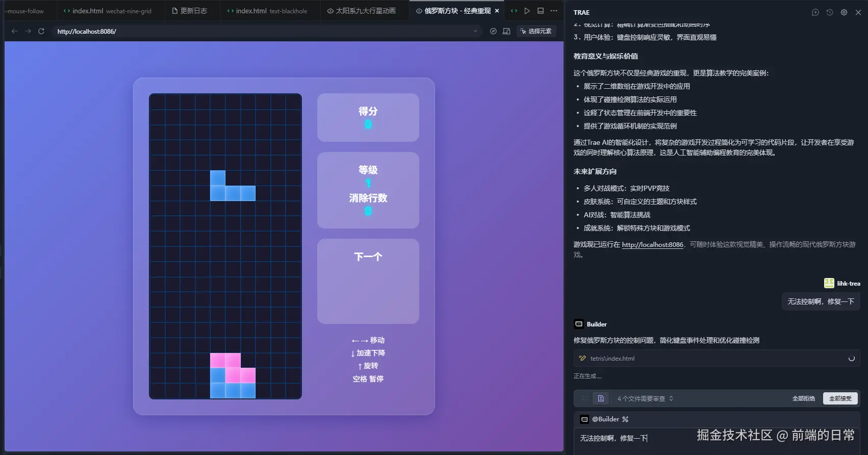The image size is (868, 455).
Task: Open the three-dot more actions menu
Action: [x=554, y=11]
